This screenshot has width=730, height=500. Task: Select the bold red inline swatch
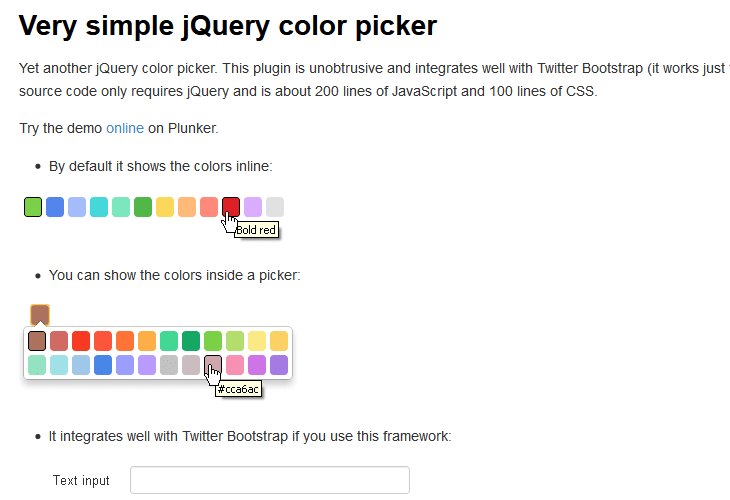coord(231,207)
